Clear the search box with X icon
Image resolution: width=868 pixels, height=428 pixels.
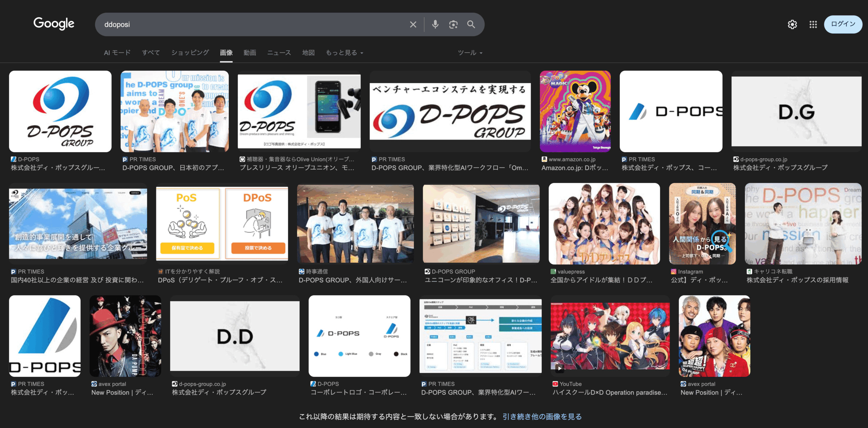pos(413,24)
